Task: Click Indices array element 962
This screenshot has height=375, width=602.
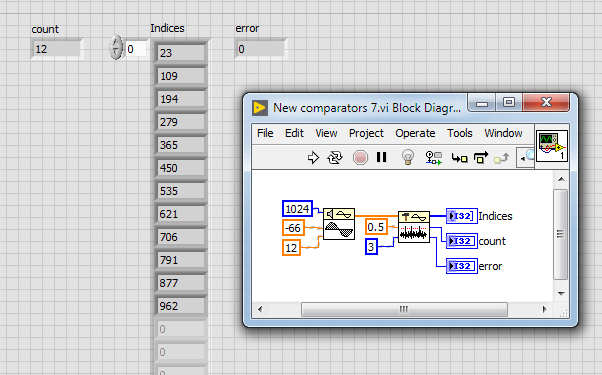Action: (181, 306)
